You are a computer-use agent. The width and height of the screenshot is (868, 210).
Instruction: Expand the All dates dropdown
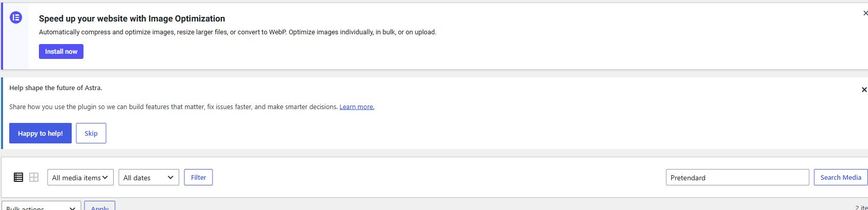149,177
